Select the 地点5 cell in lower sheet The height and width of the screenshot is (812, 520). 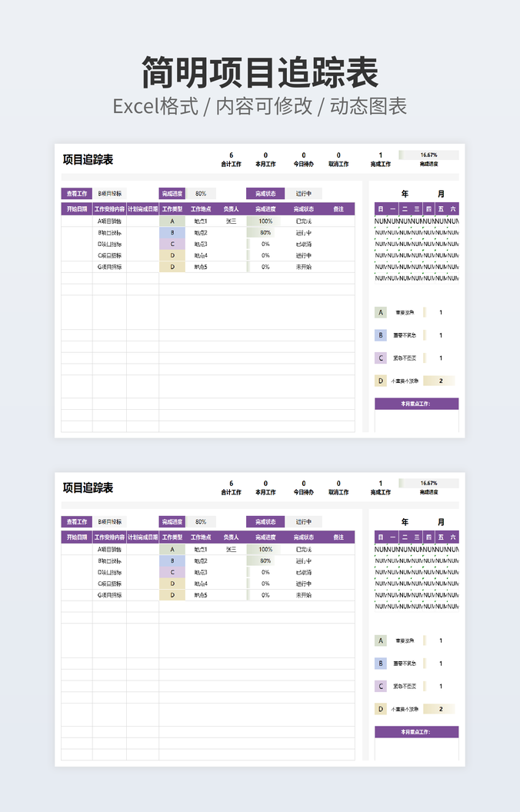click(201, 595)
